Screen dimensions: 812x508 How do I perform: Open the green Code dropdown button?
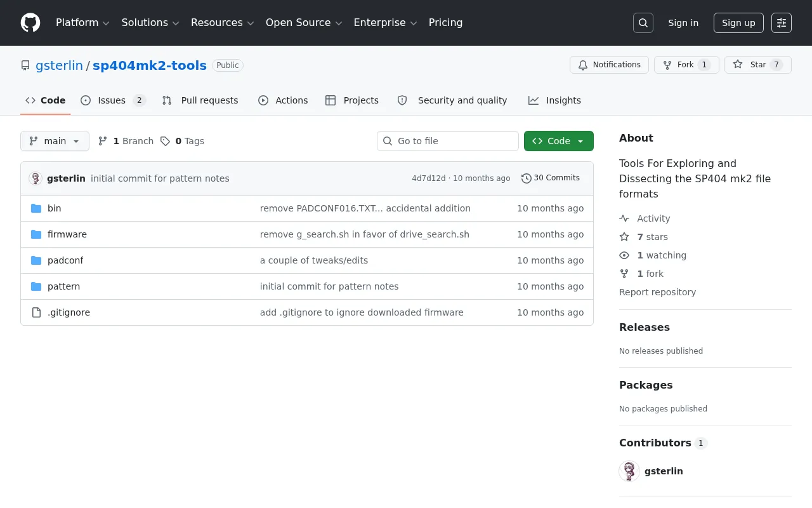559,141
